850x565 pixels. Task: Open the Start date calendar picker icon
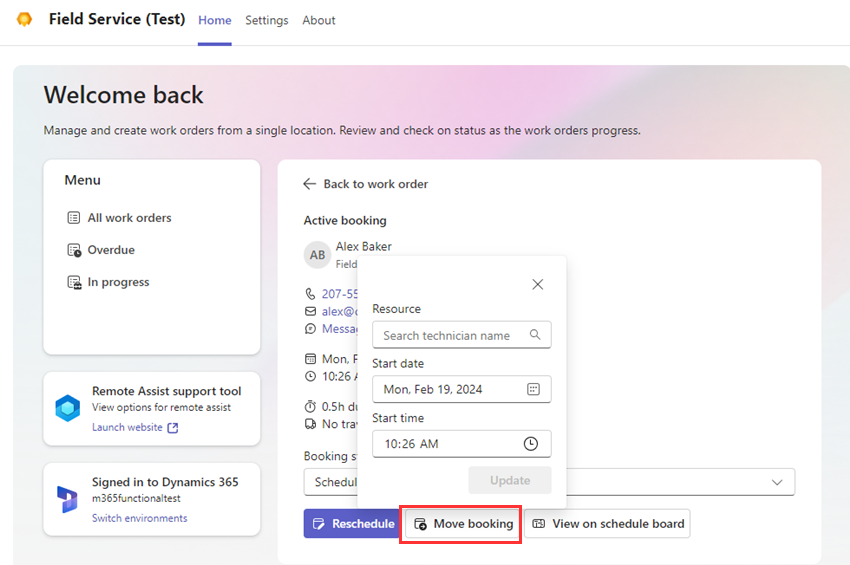coord(533,389)
